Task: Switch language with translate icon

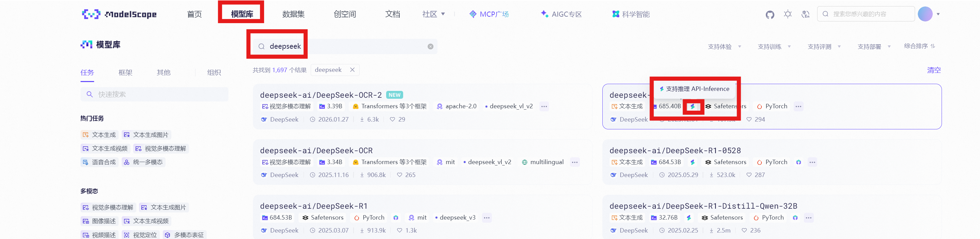Action: pos(805,14)
